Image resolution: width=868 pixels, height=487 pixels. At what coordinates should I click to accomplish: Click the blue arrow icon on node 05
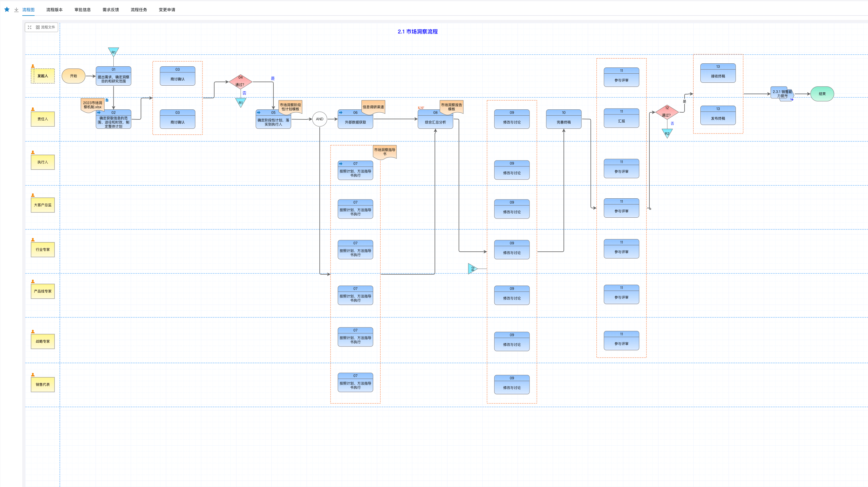coord(259,112)
